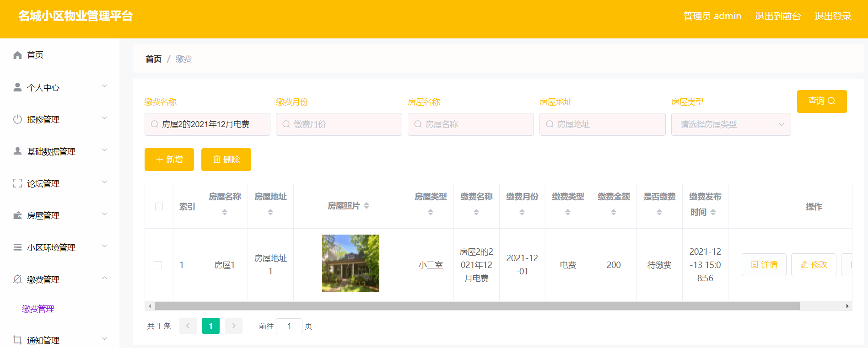The image size is (868, 348).
Task: Click the right arrow of horizontal scrollbar
Action: point(847,306)
